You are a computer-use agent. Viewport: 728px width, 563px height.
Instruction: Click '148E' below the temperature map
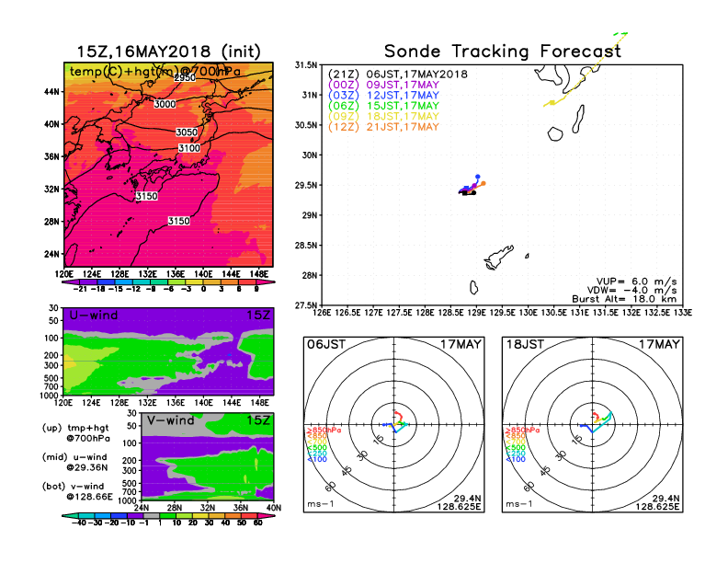coord(259,274)
